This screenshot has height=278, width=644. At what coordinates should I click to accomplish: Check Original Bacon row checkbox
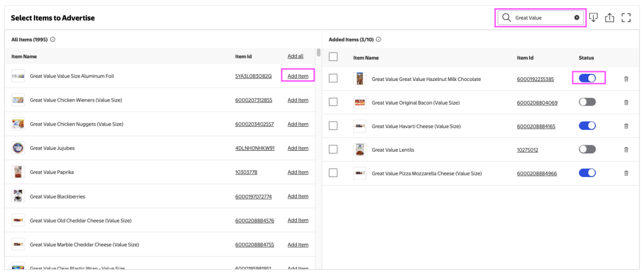click(333, 102)
